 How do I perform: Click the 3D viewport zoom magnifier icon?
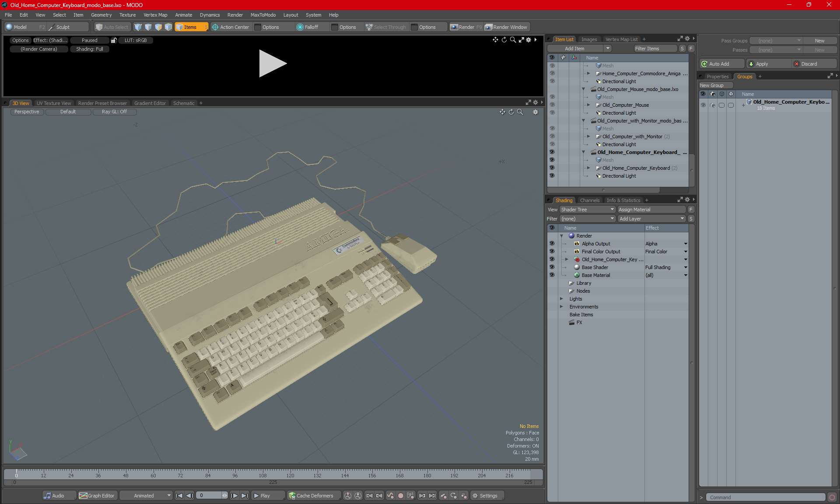520,112
